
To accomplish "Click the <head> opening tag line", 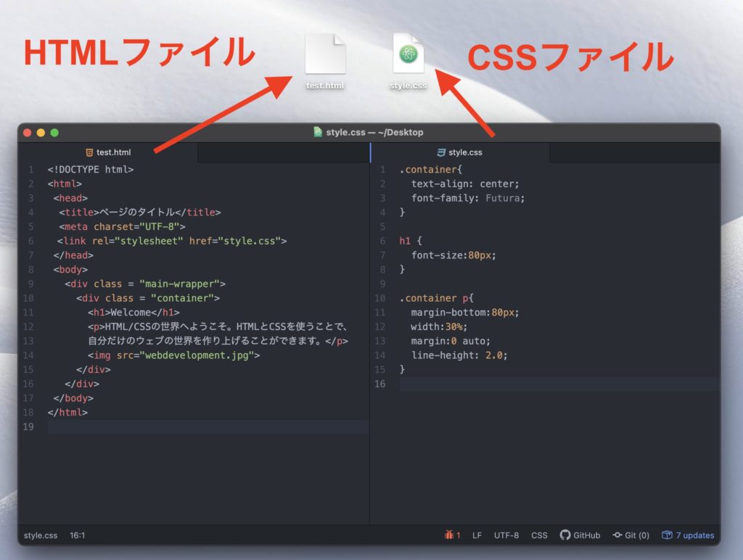I will click(x=70, y=198).
